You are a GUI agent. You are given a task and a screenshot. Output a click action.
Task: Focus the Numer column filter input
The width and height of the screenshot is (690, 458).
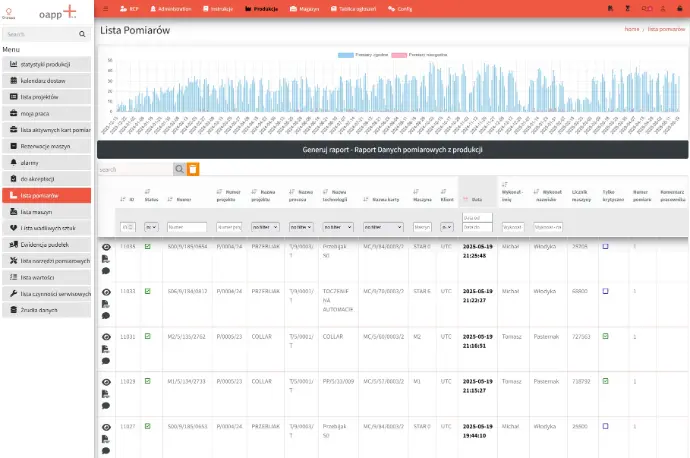pyautogui.click(x=187, y=227)
